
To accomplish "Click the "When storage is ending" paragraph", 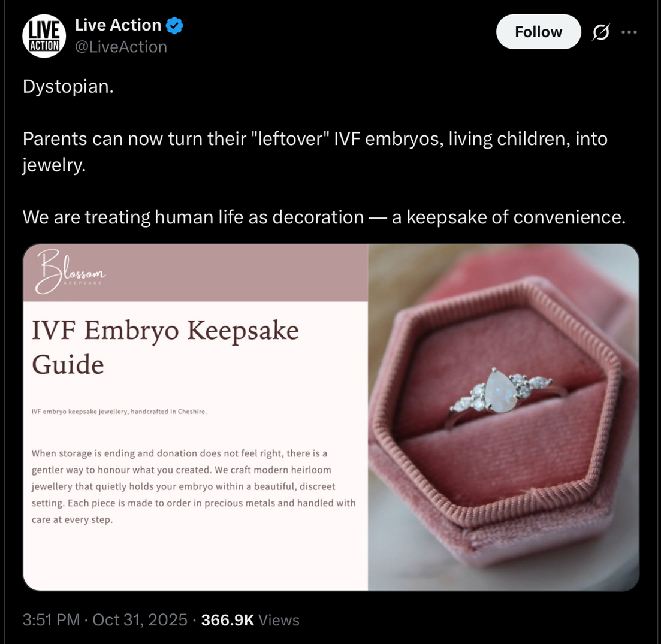I will click(194, 486).
